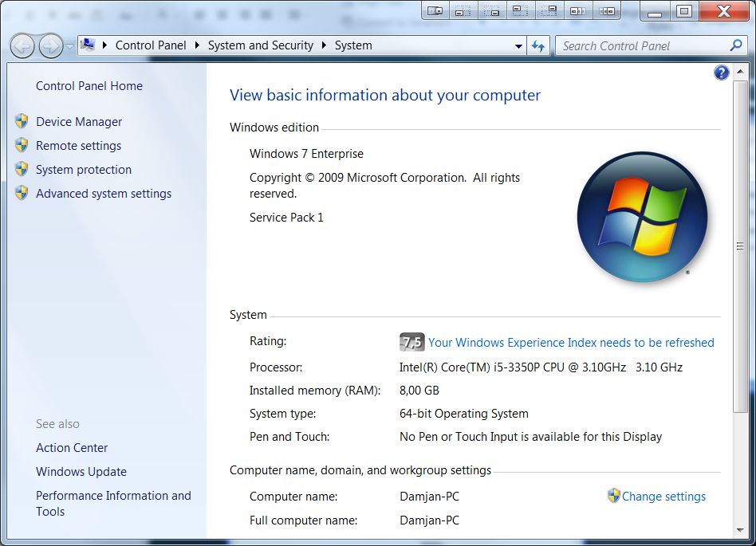The width and height of the screenshot is (756, 546).
Task: Open the address bar history dropdown arrow
Action: click(x=518, y=46)
